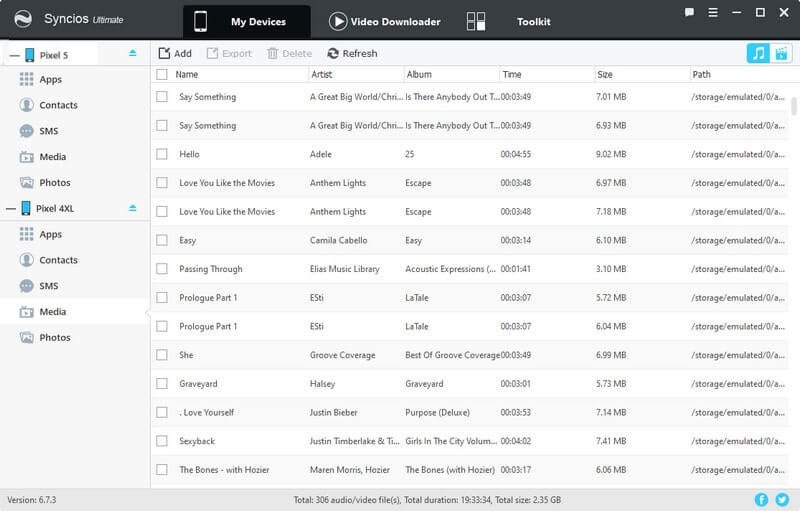
Task: Sort by the Path column header
Action: tap(701, 74)
